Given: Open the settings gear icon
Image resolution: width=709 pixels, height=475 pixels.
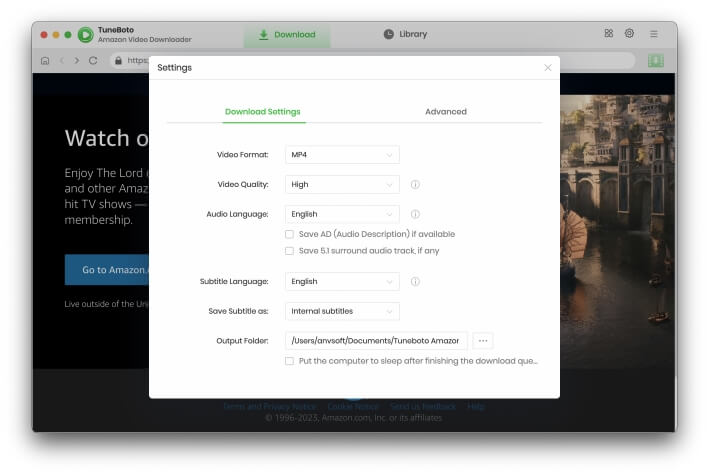Looking at the screenshot, I should tap(629, 33).
